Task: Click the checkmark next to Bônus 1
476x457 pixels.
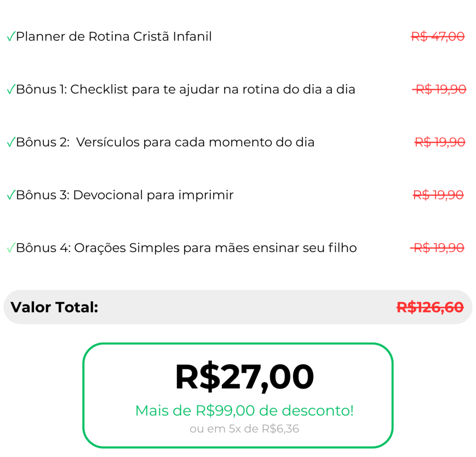Action: 11,90
